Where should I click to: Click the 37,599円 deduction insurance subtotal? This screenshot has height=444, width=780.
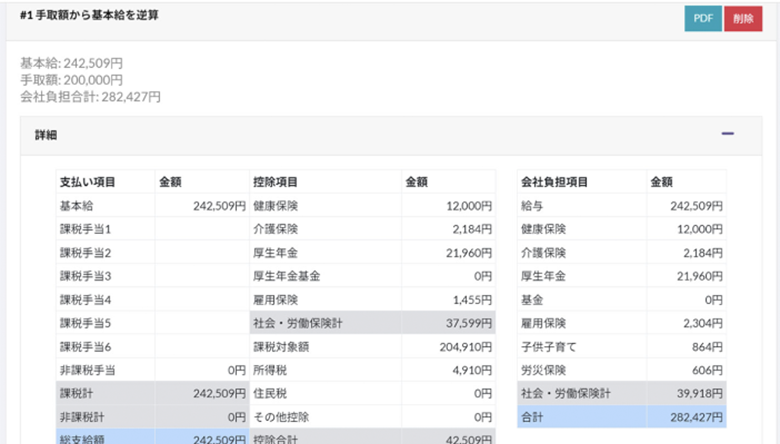point(463,323)
